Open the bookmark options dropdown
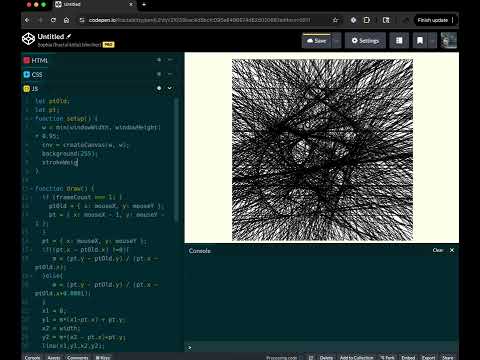Viewport: 480px width, 360px height. coord(432,41)
